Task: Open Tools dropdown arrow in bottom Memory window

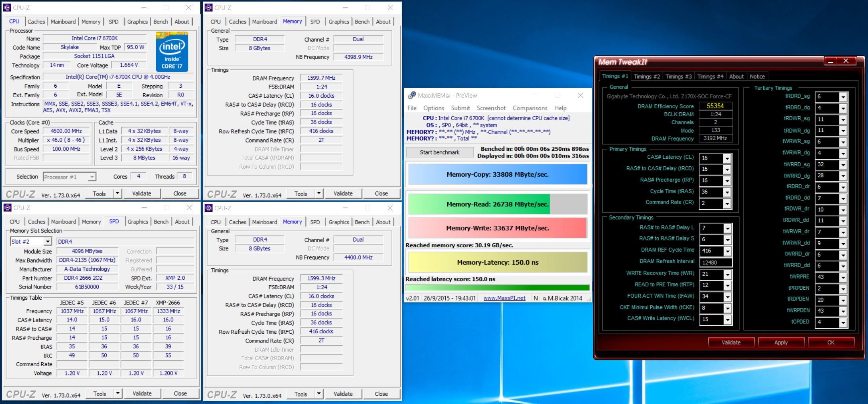Action: click(x=319, y=394)
